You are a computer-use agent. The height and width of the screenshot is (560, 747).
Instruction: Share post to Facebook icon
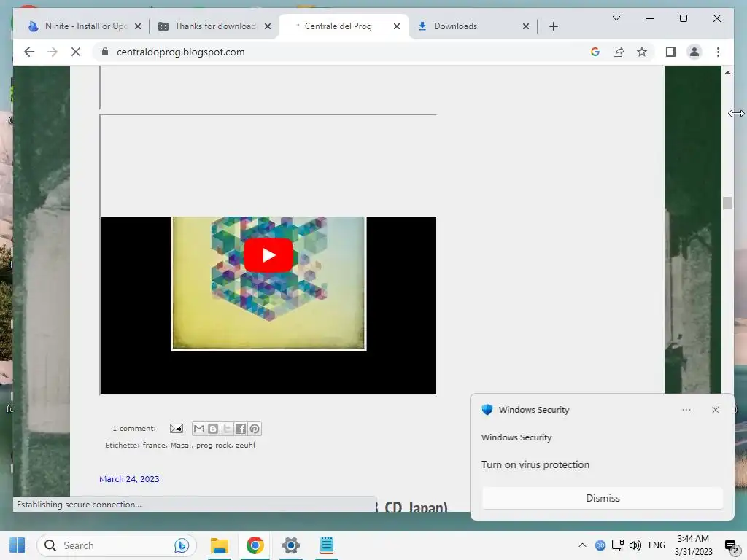[x=241, y=429]
